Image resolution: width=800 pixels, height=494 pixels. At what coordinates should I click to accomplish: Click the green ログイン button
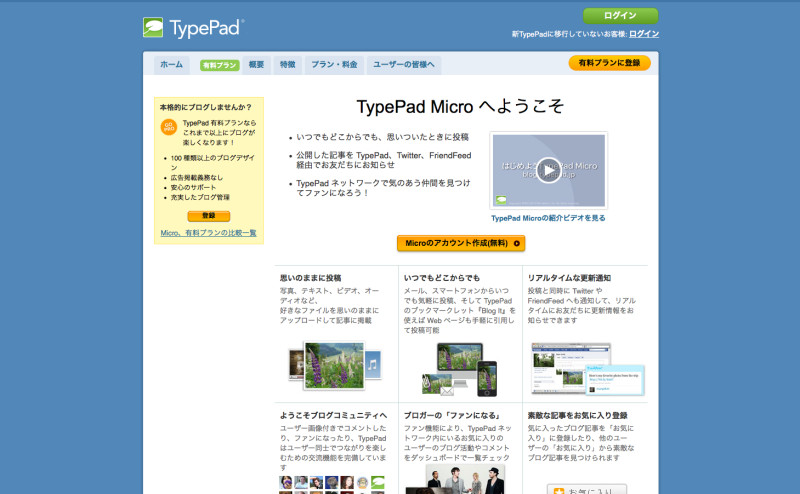coord(620,16)
